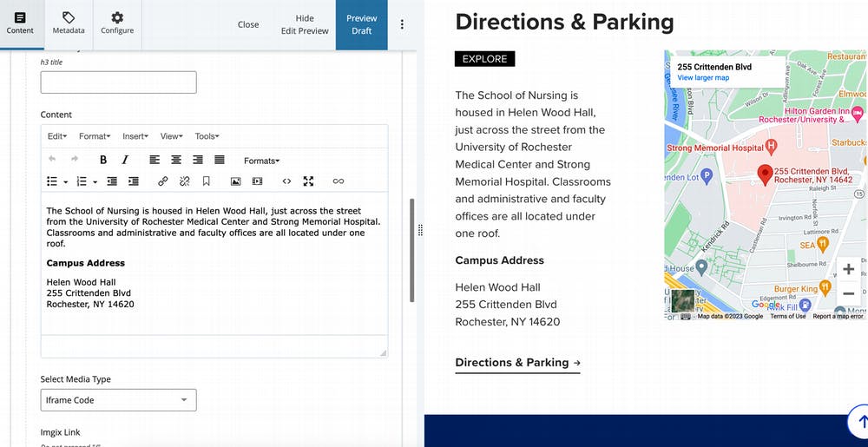Screen dimensions: 868x447
Task: Click the Directions & Parking arrow link
Action: [x=517, y=363]
